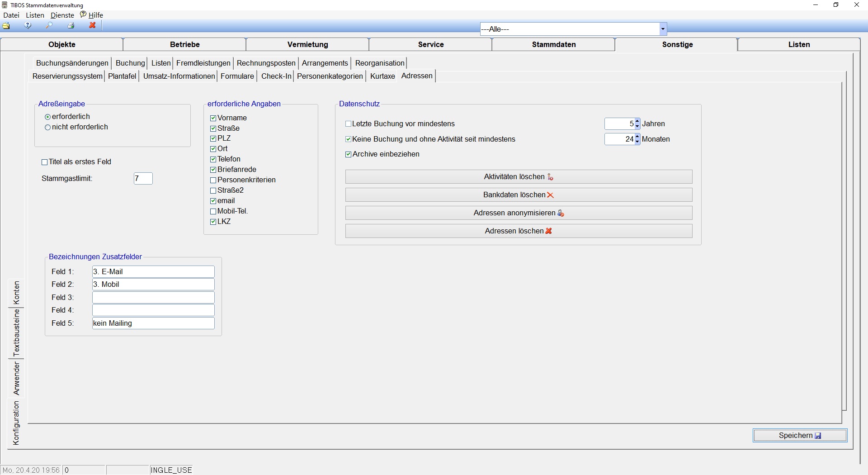Click the red X toolbar icon
The width and height of the screenshot is (868, 475).
93,26
